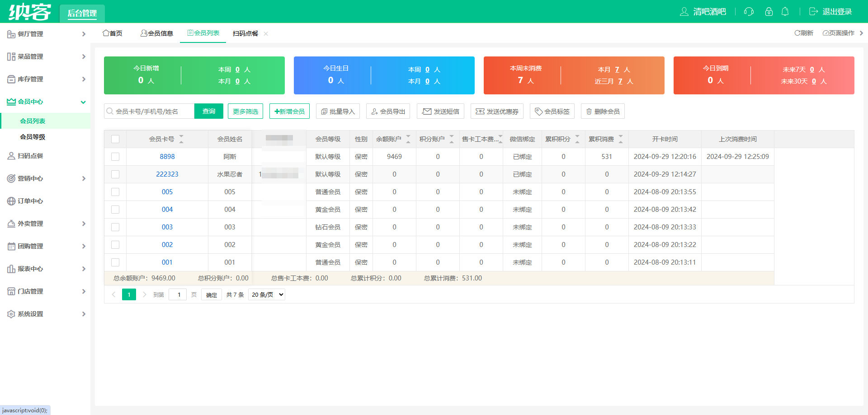Sort the table by 累积消费

[621, 139]
